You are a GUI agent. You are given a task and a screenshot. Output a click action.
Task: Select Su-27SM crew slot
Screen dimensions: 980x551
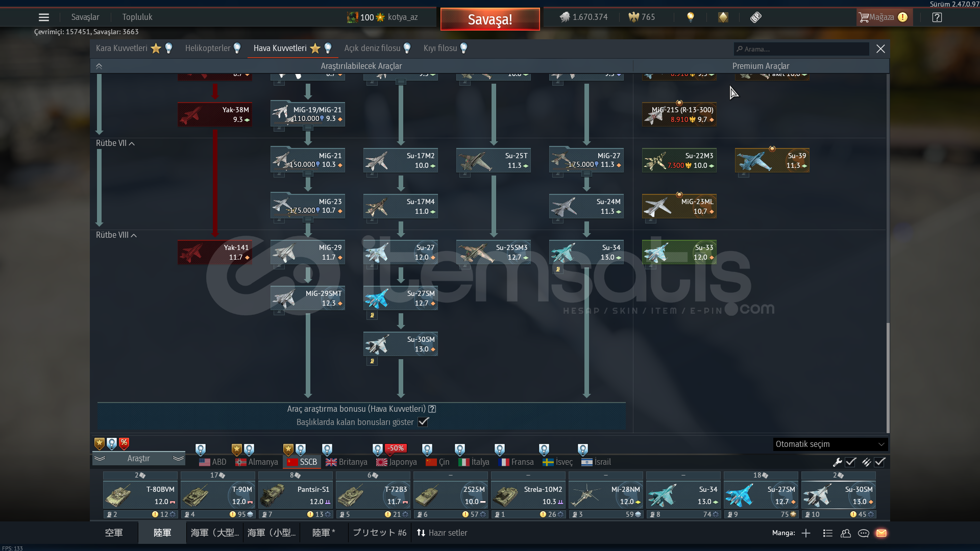[761, 495]
